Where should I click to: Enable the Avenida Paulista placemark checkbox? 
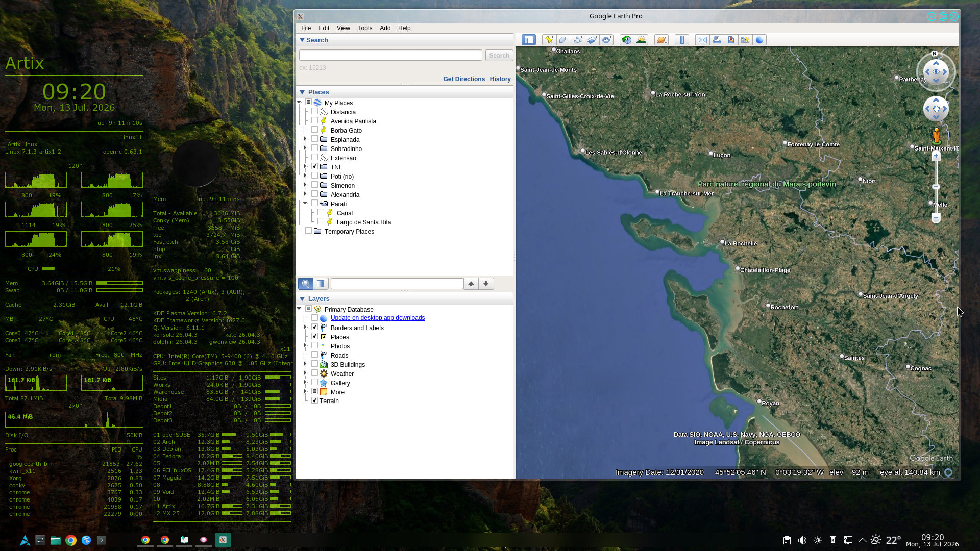pos(314,121)
